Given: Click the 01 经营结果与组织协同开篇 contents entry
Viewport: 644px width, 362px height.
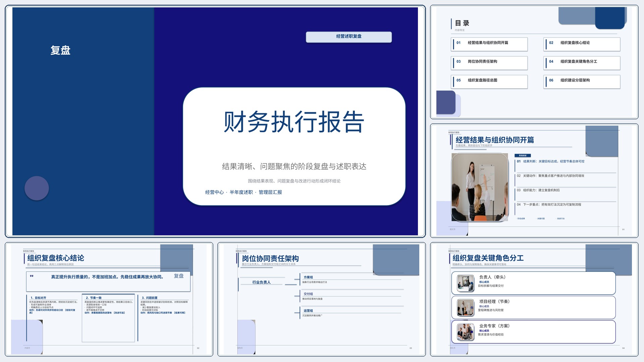Looking at the screenshot, I should (x=489, y=44).
